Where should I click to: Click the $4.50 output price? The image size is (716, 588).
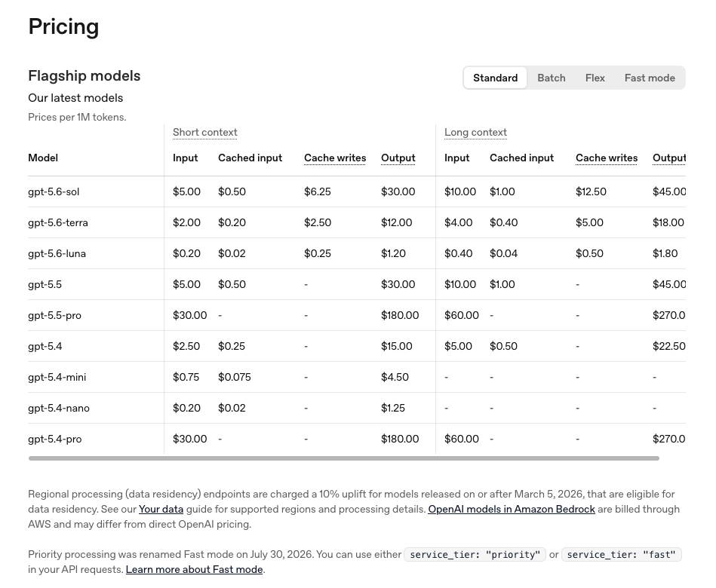(x=395, y=377)
